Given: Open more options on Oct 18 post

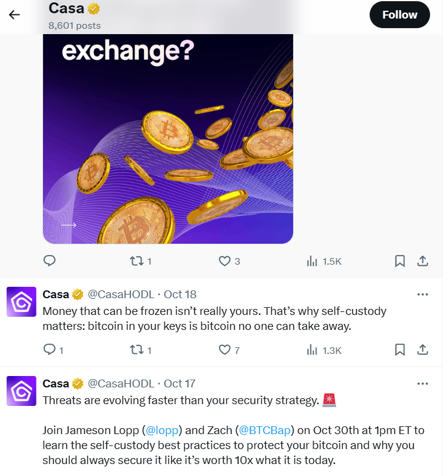Looking at the screenshot, I should pyautogui.click(x=422, y=294).
